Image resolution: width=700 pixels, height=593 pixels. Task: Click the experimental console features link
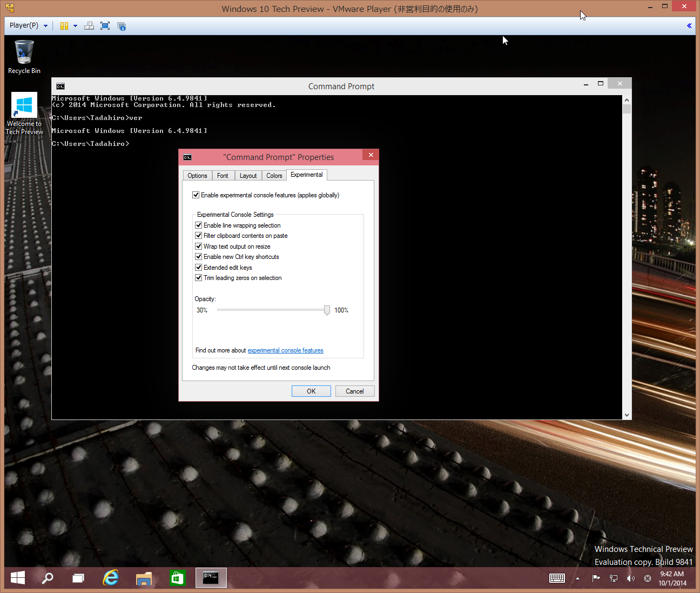tap(285, 350)
